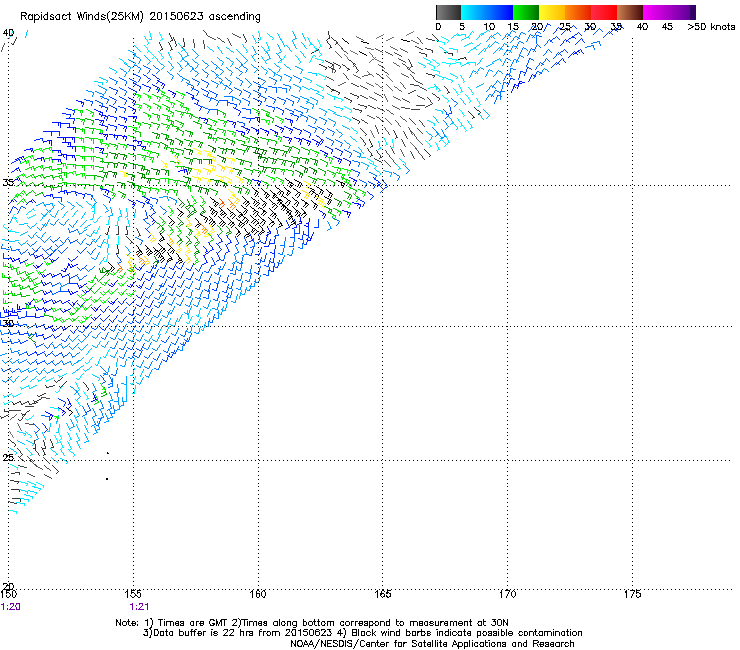Click the 'NOAA/NESDIS/Center for Satellite Applications and Research' credit
Screen dimensions: 740x650
(x=432, y=643)
